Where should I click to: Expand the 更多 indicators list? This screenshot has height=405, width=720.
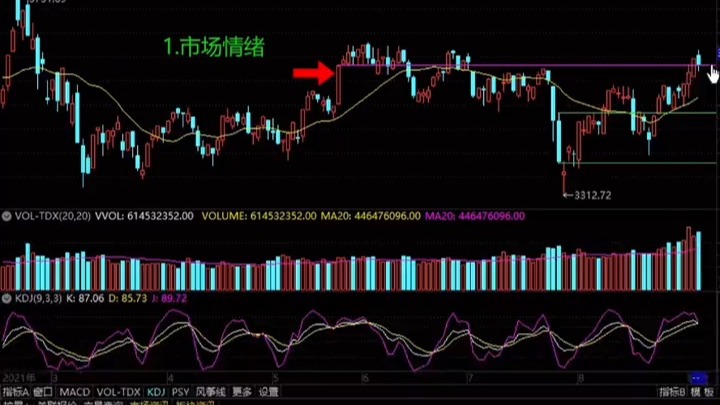(x=242, y=391)
